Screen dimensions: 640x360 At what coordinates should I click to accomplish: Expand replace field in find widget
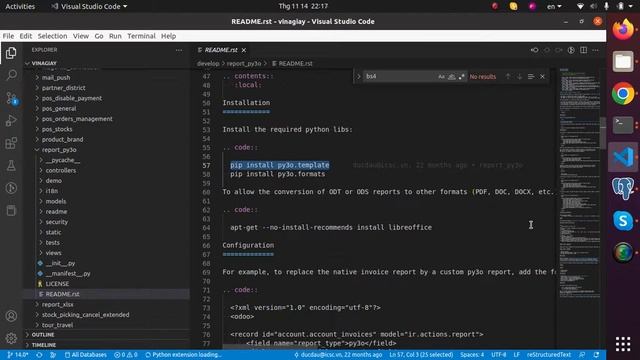pos(359,77)
